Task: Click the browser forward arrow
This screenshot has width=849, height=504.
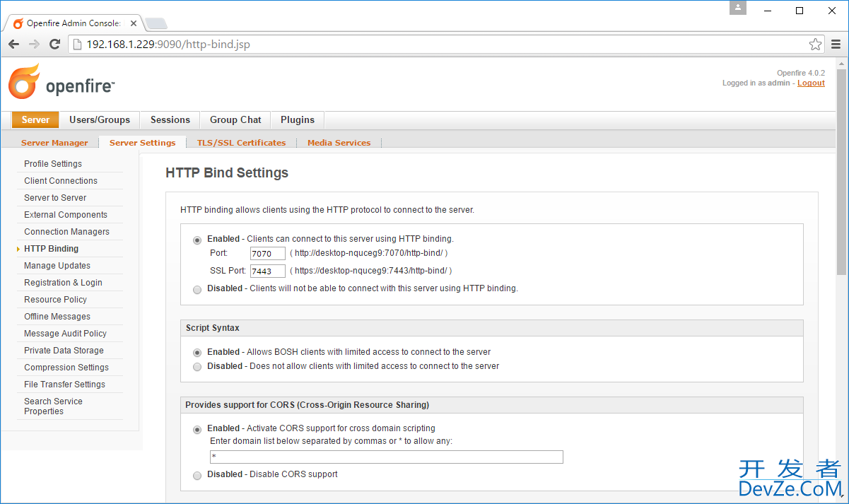Action: (x=34, y=44)
